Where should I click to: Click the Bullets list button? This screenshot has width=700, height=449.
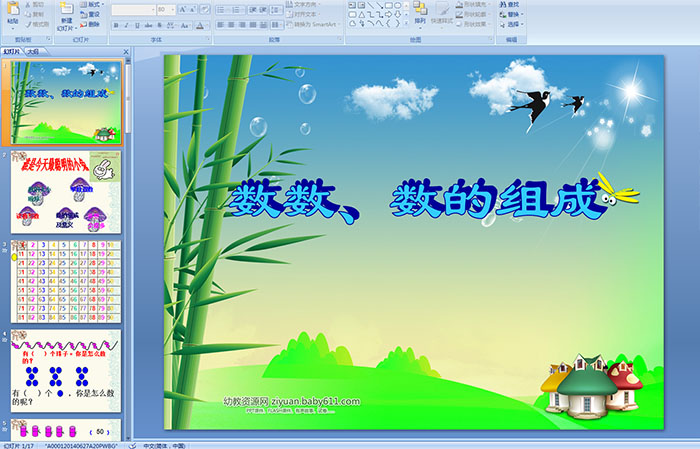222,9
